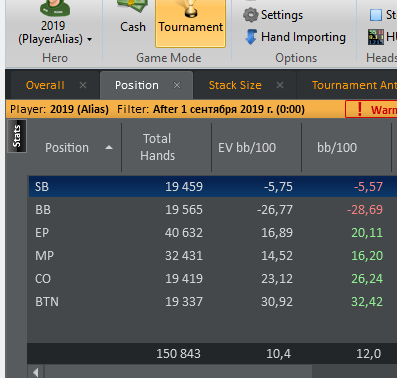Select Tournament game mode trophy icon
Viewport: 397px width, 378px height.
click(191, 8)
